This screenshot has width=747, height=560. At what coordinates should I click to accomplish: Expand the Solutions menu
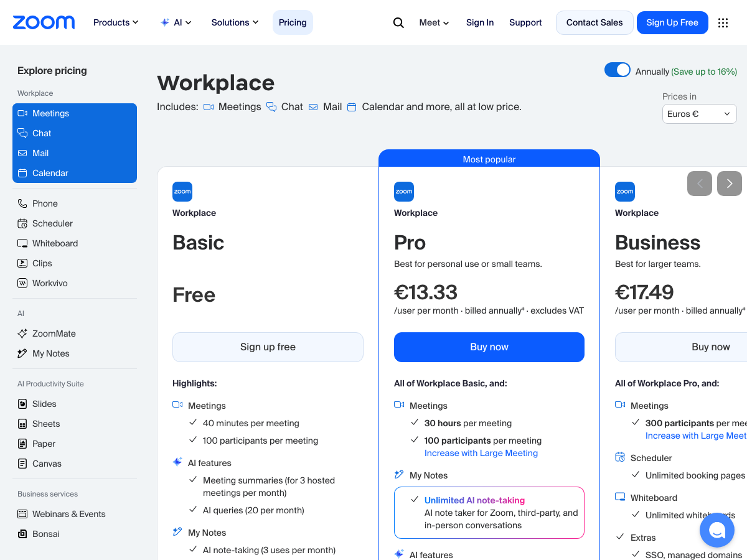click(235, 22)
